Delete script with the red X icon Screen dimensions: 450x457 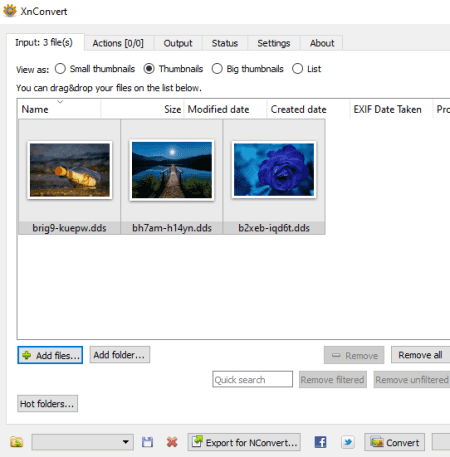pyautogui.click(x=172, y=442)
